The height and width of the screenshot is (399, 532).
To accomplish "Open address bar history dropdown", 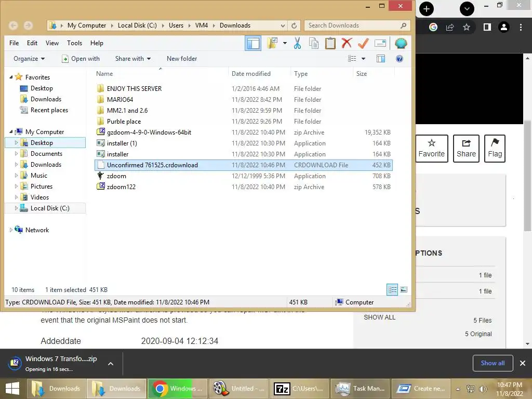I will click(x=283, y=25).
